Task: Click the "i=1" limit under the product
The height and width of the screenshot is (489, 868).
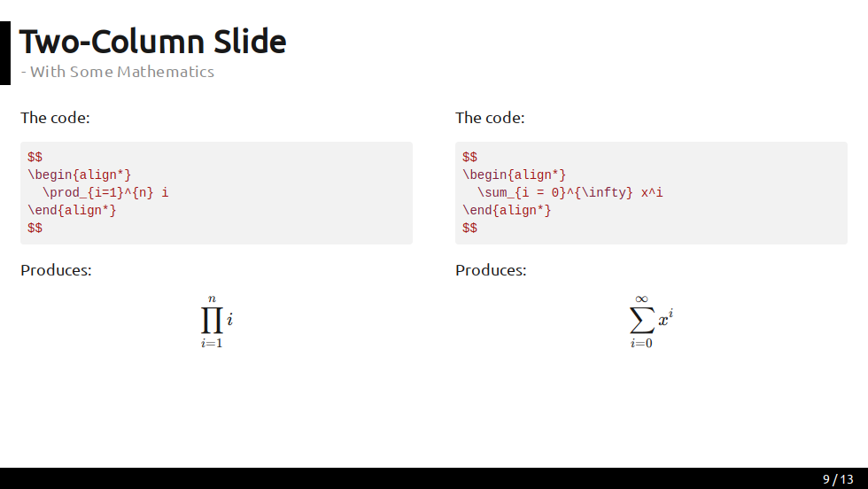Action: 212,344
